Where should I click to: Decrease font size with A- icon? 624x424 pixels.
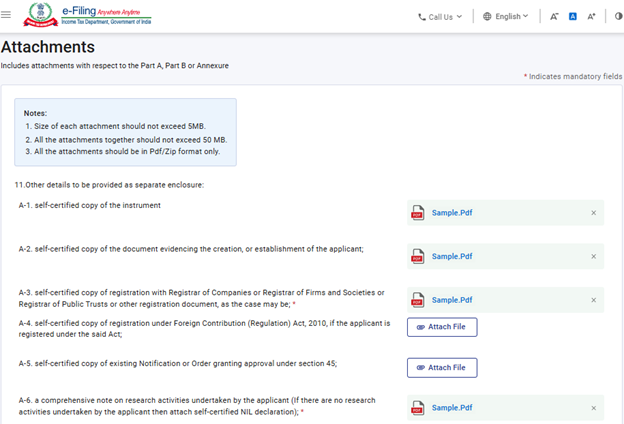(554, 17)
